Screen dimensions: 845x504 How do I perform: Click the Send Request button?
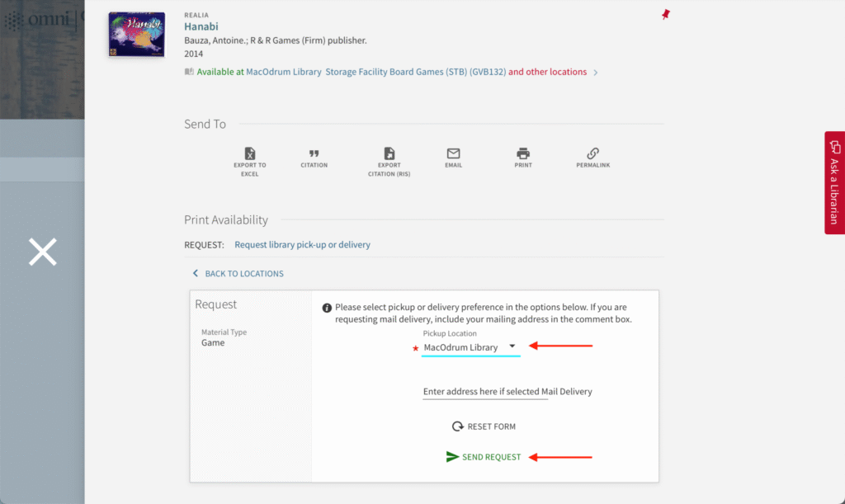[484, 457]
